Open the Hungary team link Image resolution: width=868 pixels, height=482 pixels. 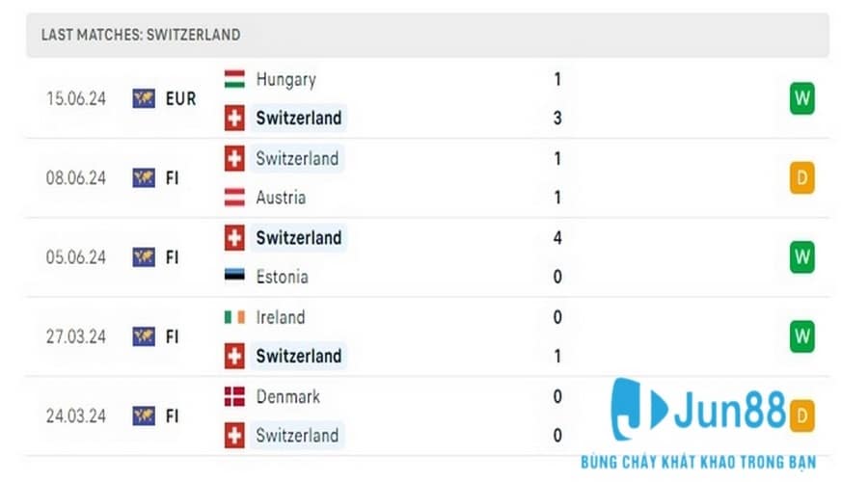(285, 79)
